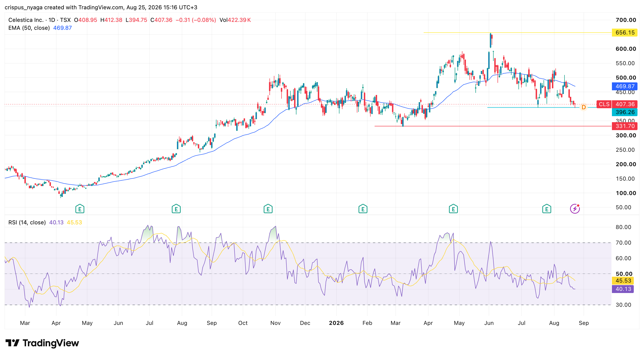
Task: Click the earnings marker just before May 2025
Action: [x=80, y=209]
